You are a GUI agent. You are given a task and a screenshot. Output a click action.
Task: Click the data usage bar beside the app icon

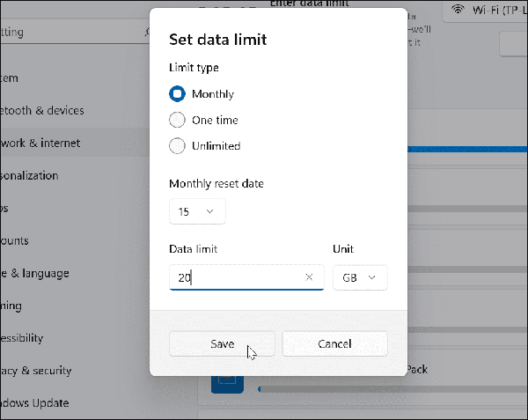pos(387,387)
